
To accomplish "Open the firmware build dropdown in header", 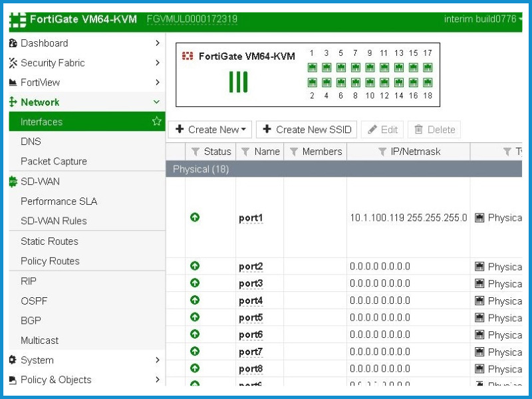I will pos(483,19).
